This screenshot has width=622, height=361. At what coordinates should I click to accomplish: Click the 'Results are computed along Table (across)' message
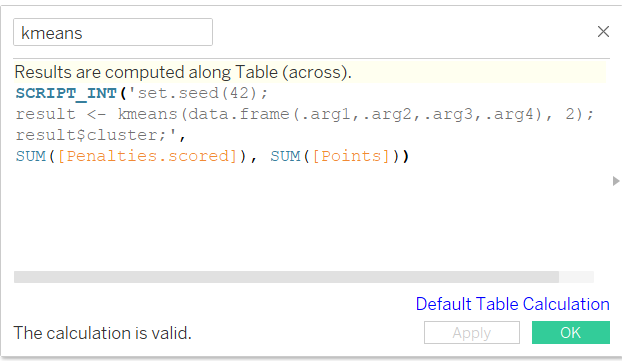(x=183, y=72)
